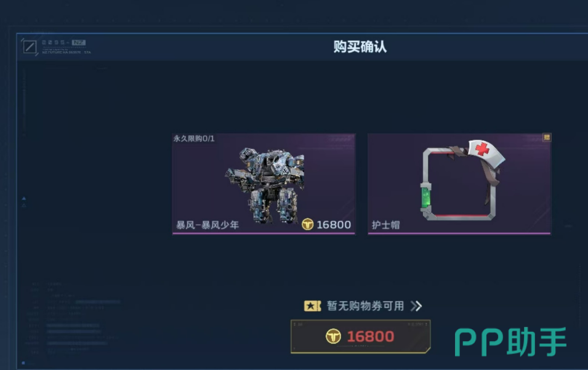This screenshot has height=370, width=588.
Task: Expand coupons via double chevron arrow
Action: (416, 306)
